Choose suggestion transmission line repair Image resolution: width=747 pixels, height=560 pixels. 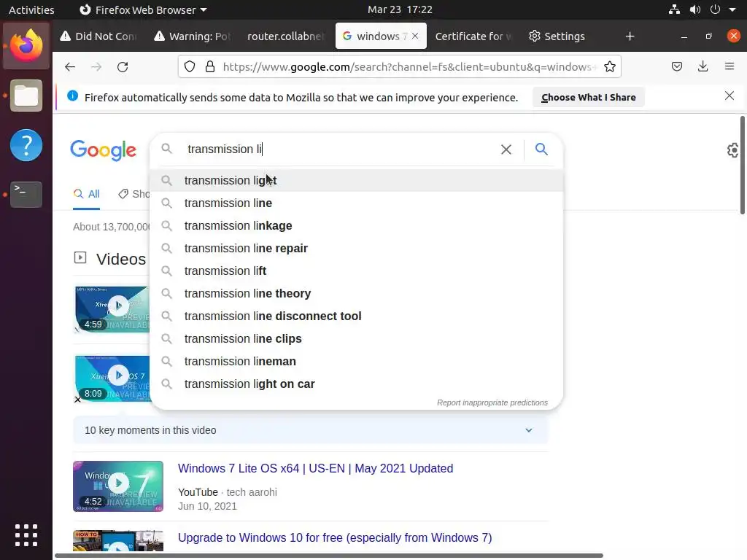356,248
